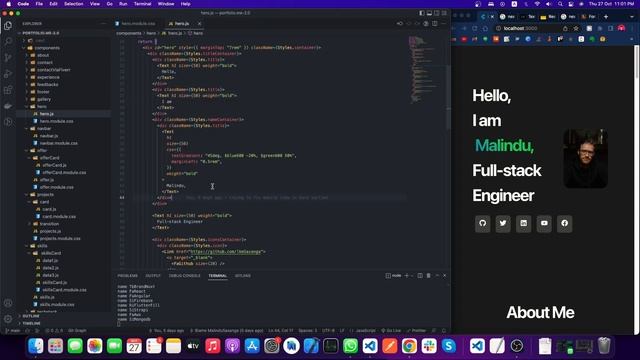Split the terminal panel

[420, 276]
